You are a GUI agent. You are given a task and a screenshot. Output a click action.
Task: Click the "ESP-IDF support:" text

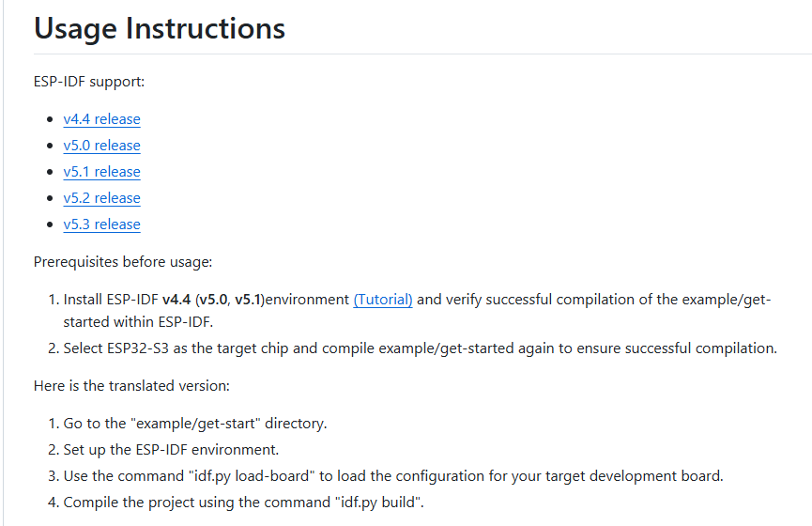(89, 82)
